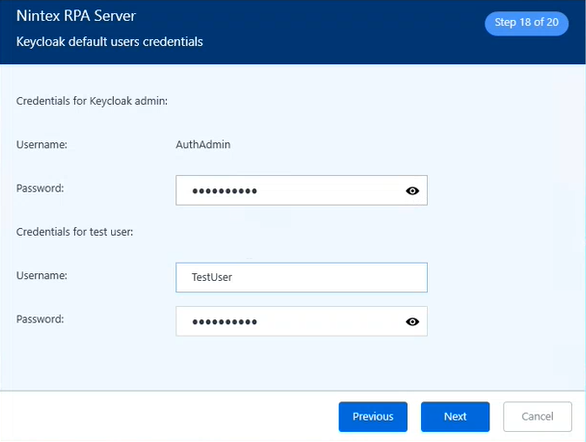Show the Keycloak admin password
586x442 pixels.
pos(412,191)
